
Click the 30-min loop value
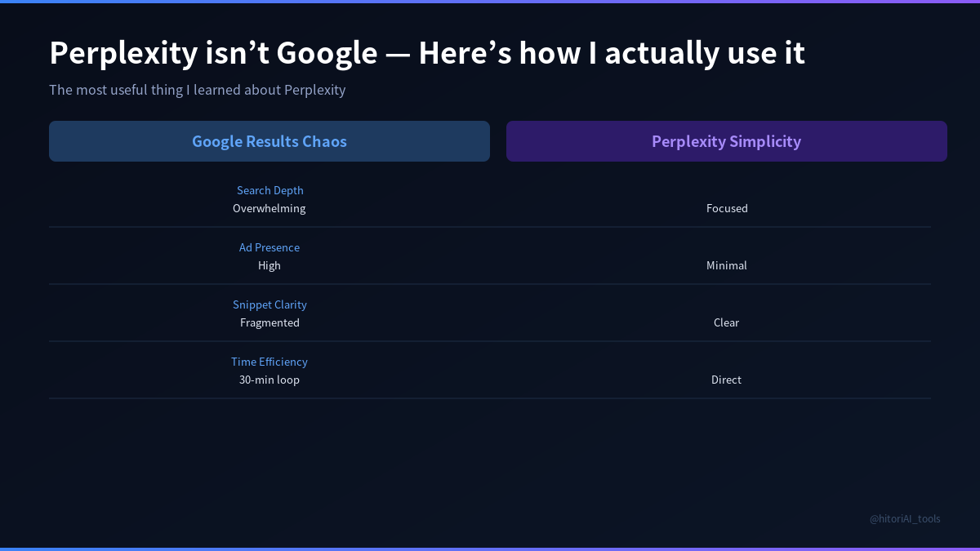269,380
